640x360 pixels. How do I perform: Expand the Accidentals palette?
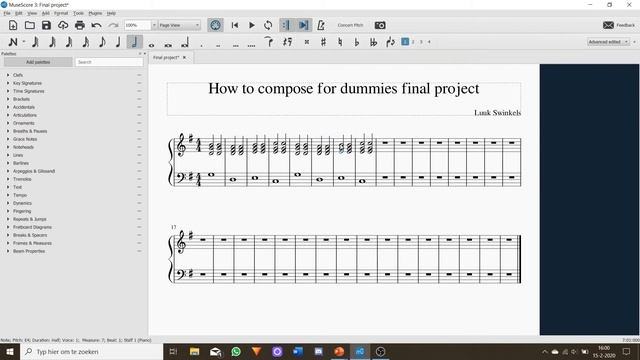(x=8, y=107)
